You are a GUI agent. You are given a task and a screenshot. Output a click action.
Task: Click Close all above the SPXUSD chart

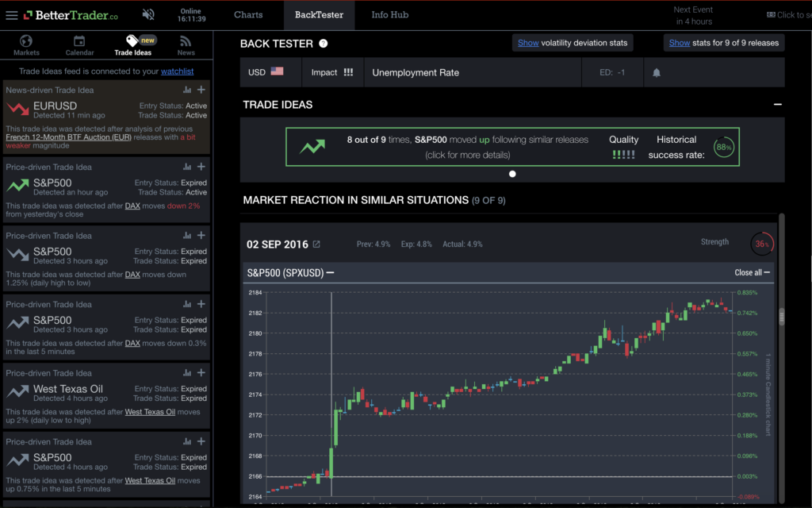click(750, 272)
